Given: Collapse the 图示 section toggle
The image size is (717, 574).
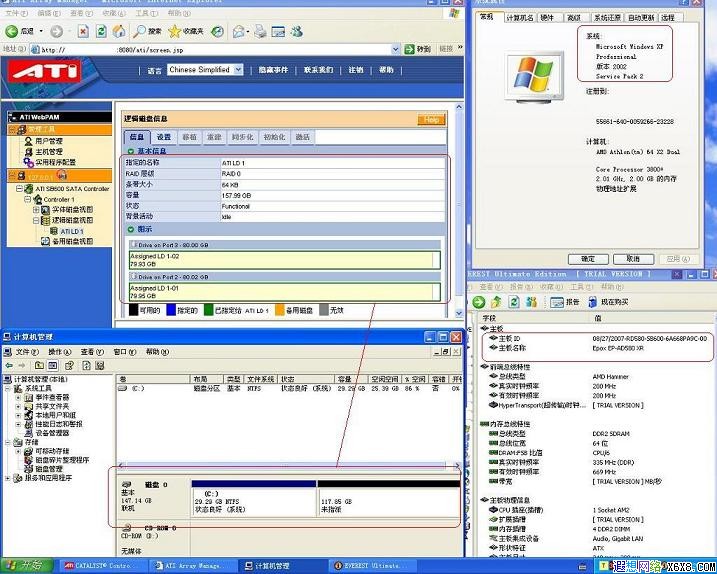Looking at the screenshot, I should (131, 229).
